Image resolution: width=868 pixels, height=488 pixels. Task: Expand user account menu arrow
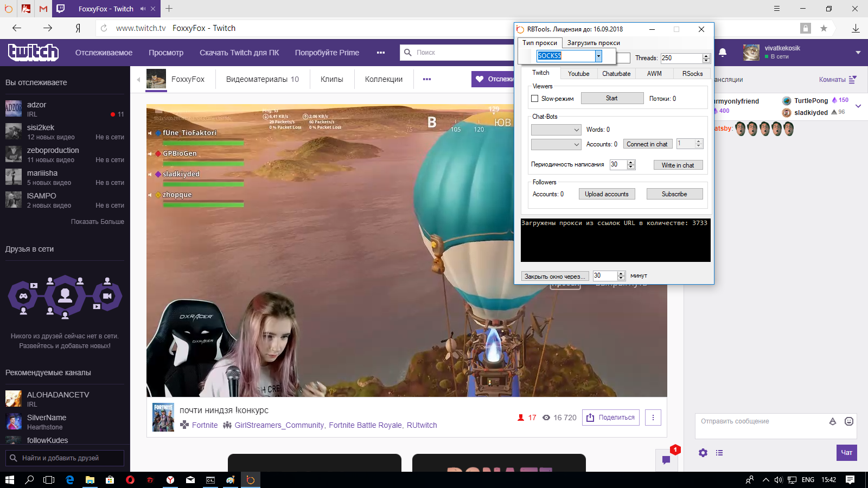(858, 53)
